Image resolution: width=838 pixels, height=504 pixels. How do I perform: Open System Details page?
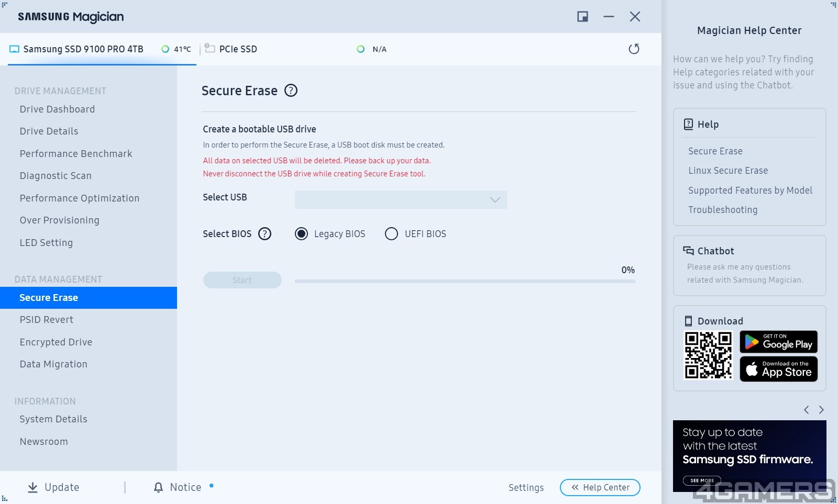point(53,419)
